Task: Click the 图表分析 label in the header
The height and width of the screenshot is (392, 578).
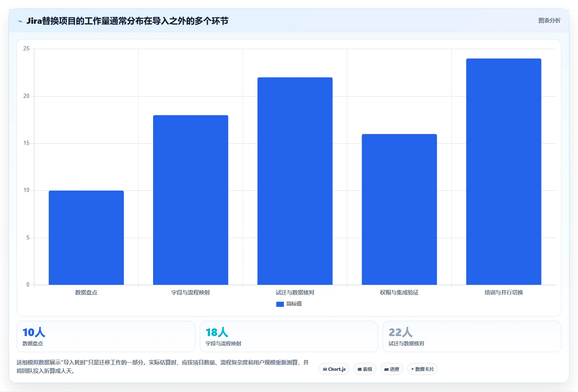Action: 549,20
